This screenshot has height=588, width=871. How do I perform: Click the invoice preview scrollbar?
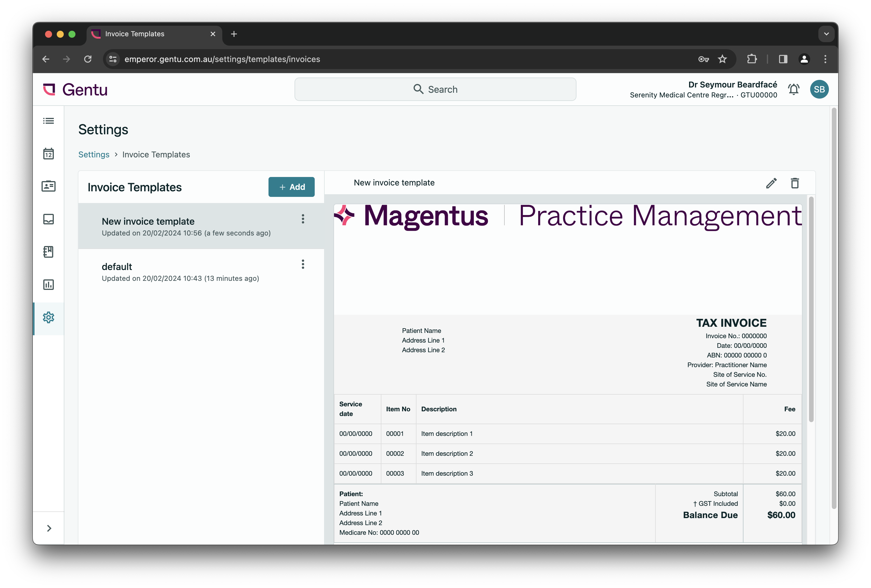(x=811, y=309)
